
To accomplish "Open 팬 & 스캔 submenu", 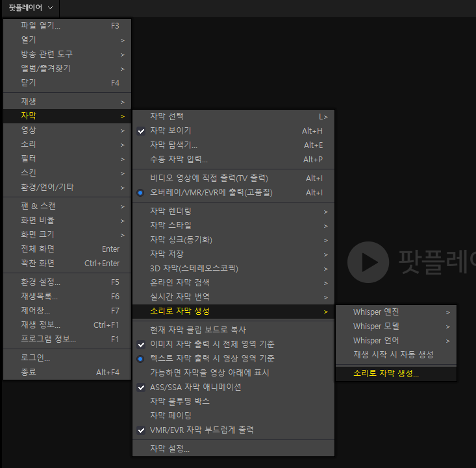I will pos(67,206).
